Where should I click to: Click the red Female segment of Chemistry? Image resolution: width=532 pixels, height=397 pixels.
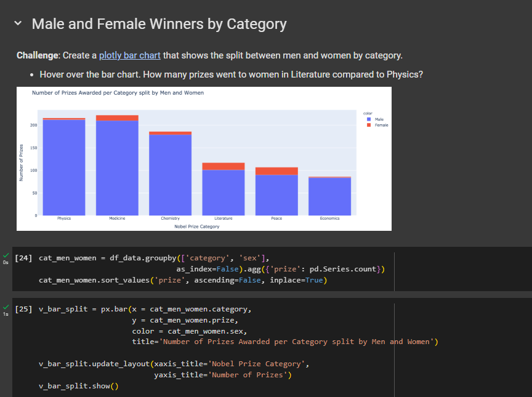click(171, 133)
